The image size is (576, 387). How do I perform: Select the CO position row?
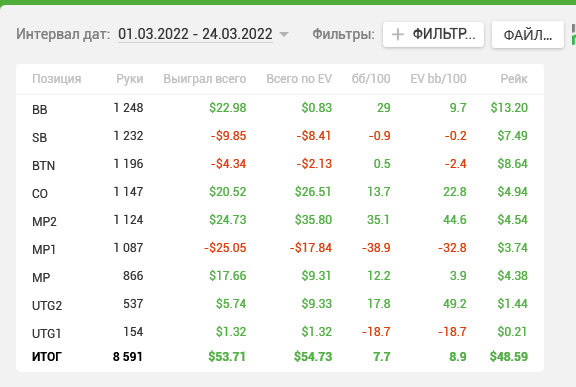coord(280,192)
